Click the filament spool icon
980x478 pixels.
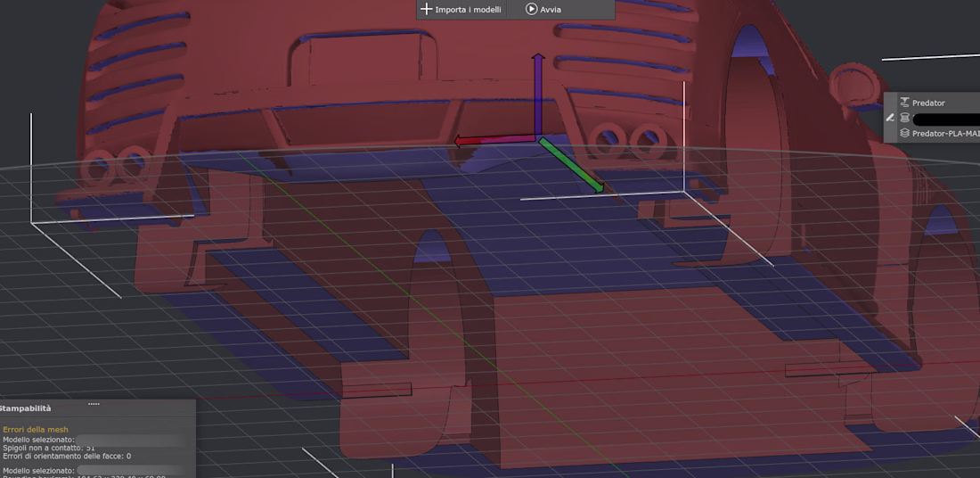tap(904, 118)
